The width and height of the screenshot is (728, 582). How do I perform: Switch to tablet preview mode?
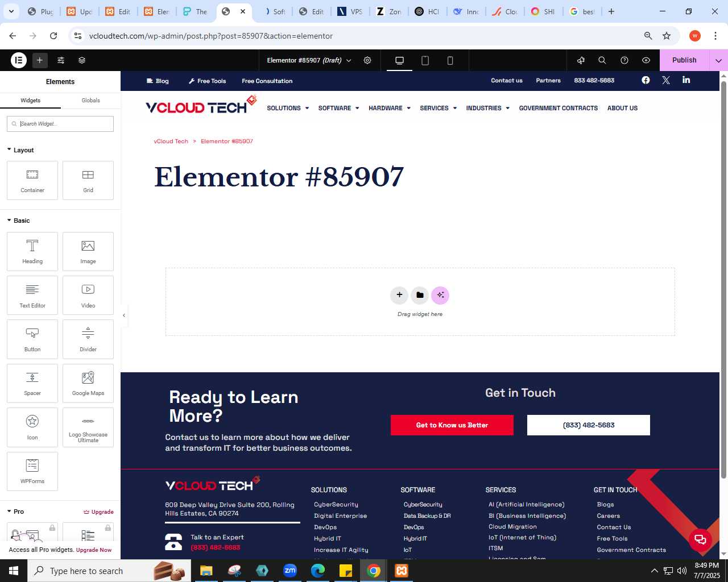point(425,60)
